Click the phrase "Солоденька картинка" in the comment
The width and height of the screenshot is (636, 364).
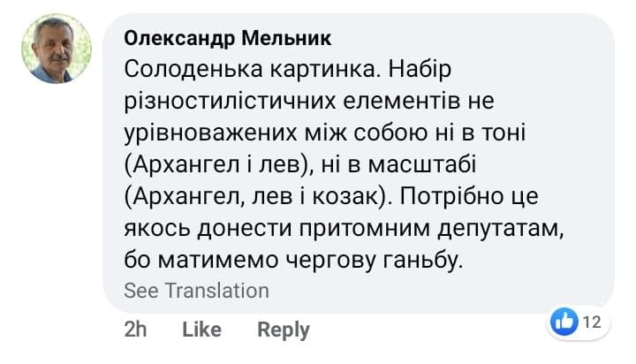228,71
